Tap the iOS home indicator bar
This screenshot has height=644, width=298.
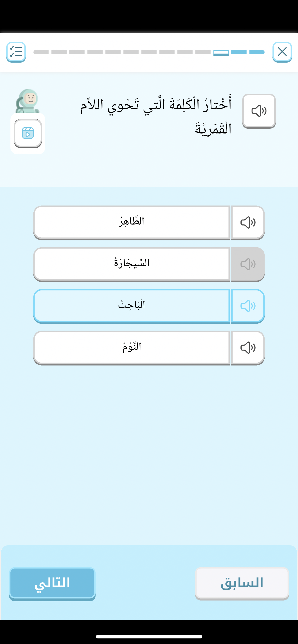coord(149,636)
